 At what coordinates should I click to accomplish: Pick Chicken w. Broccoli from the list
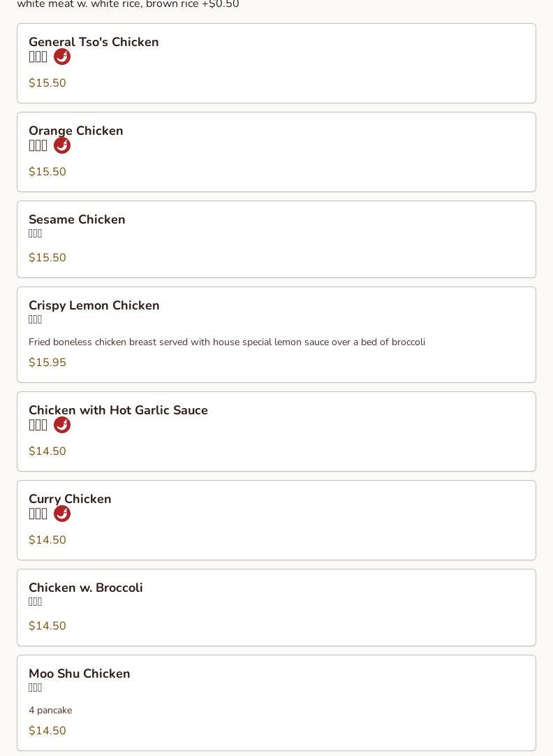(x=85, y=588)
